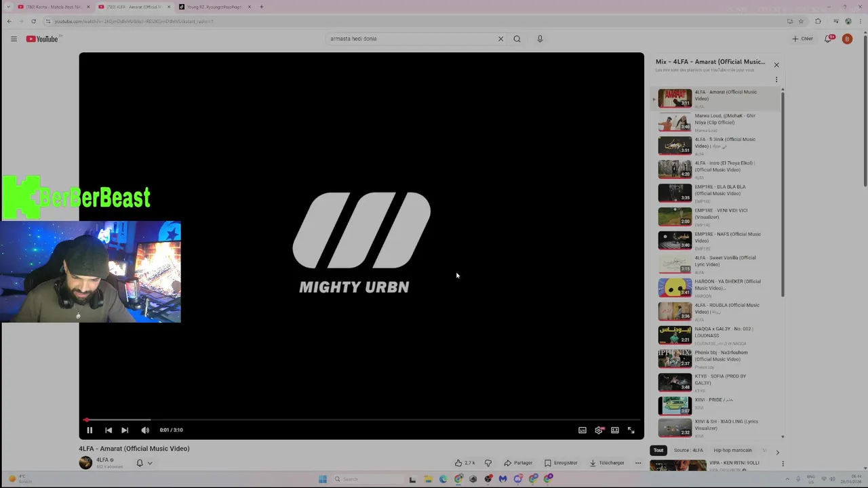Click the search magnifier button
This screenshot has height=488, width=868.
point(517,39)
